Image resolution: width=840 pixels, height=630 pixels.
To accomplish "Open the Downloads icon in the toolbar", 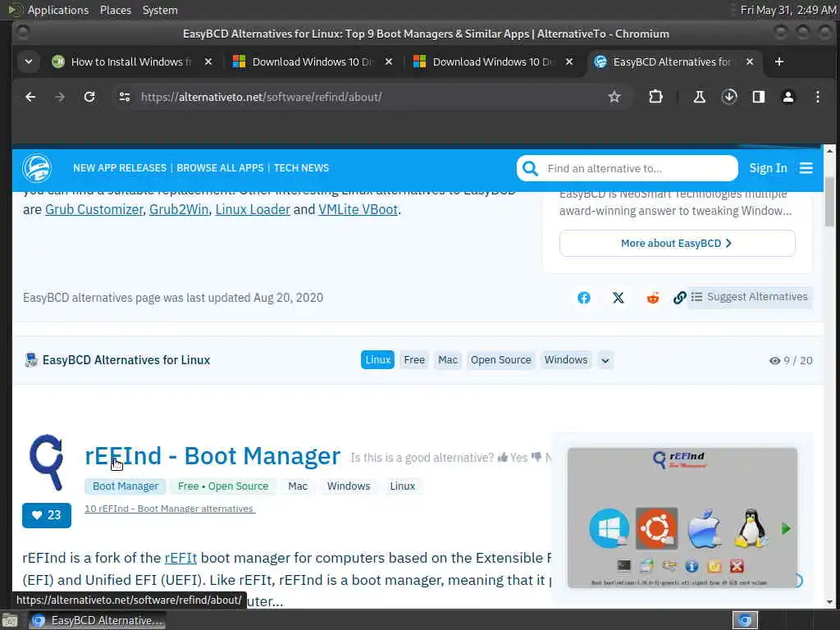I will pyautogui.click(x=729, y=97).
